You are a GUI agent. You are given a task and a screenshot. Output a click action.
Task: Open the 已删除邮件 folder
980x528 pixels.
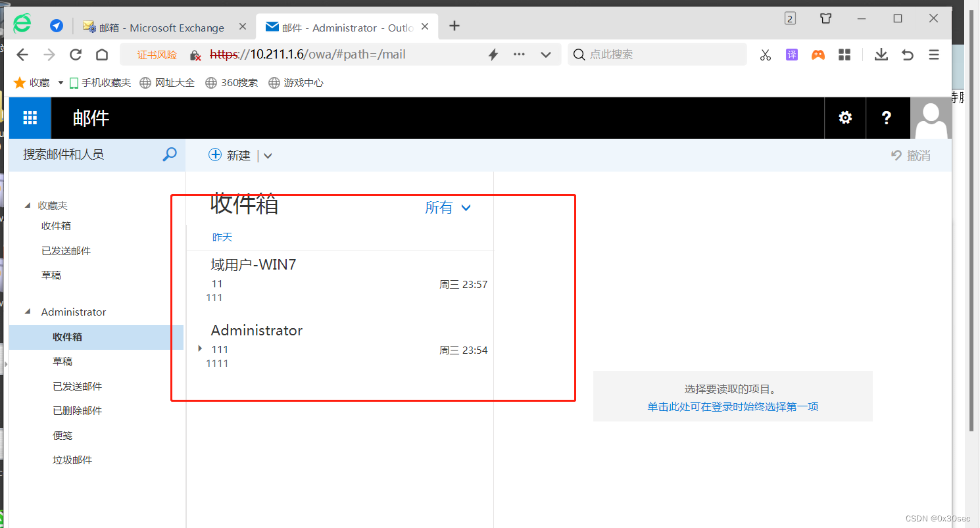[77, 410]
